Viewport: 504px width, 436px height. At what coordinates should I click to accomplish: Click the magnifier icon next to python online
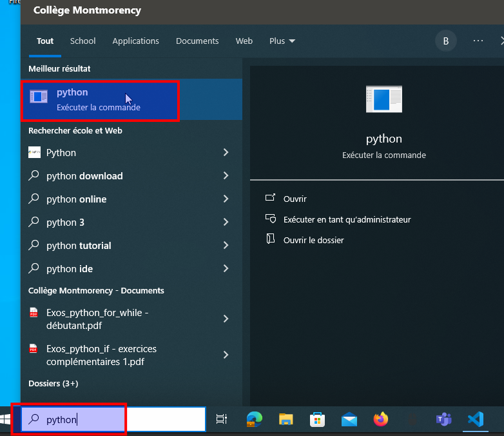(34, 199)
